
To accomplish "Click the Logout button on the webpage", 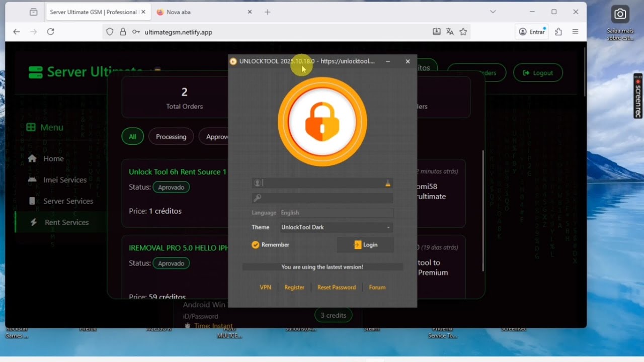I will tap(538, 73).
